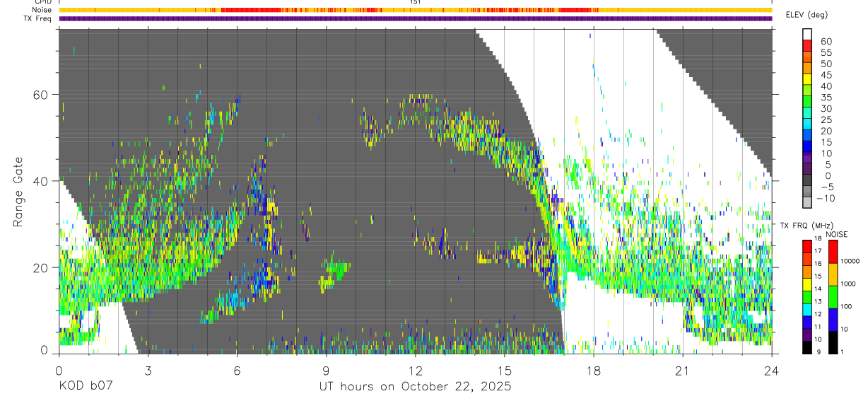This screenshot has width=868, height=401.
Task: Click the white top cell of the ELEV colorbar
Action: pyautogui.click(x=807, y=34)
